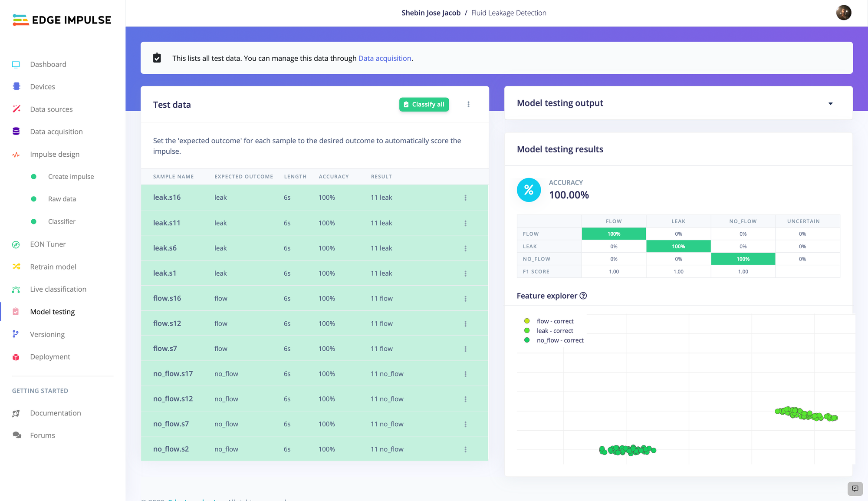Click the Deployment box icon
The image size is (868, 501).
(16, 357)
